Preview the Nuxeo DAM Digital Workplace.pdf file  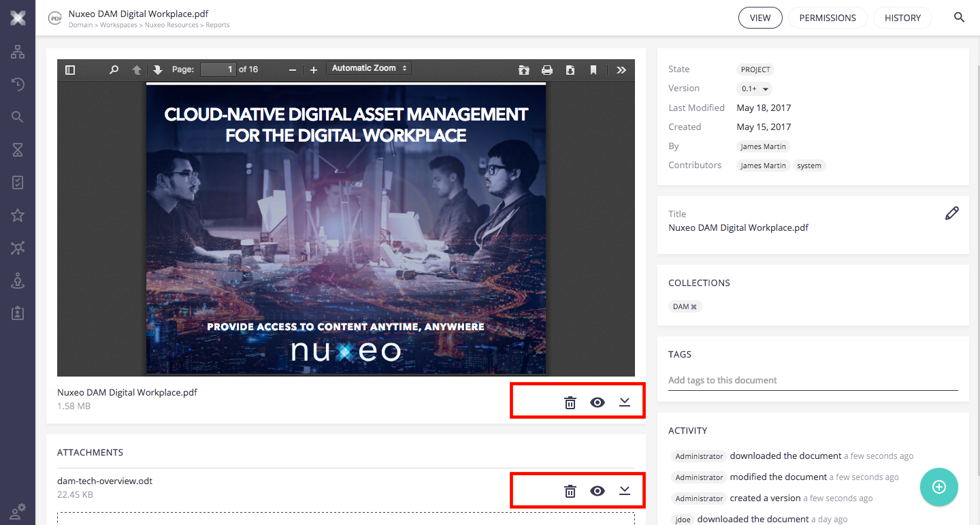[x=598, y=402]
